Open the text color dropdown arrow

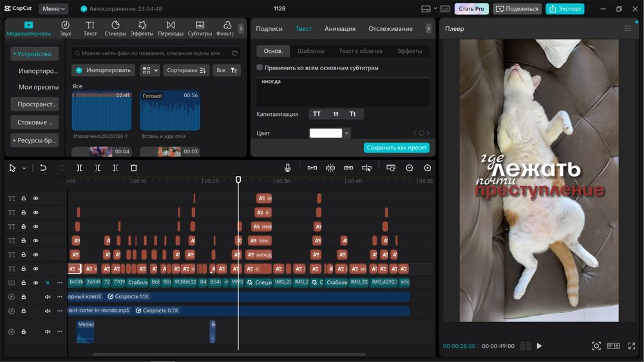tap(347, 133)
